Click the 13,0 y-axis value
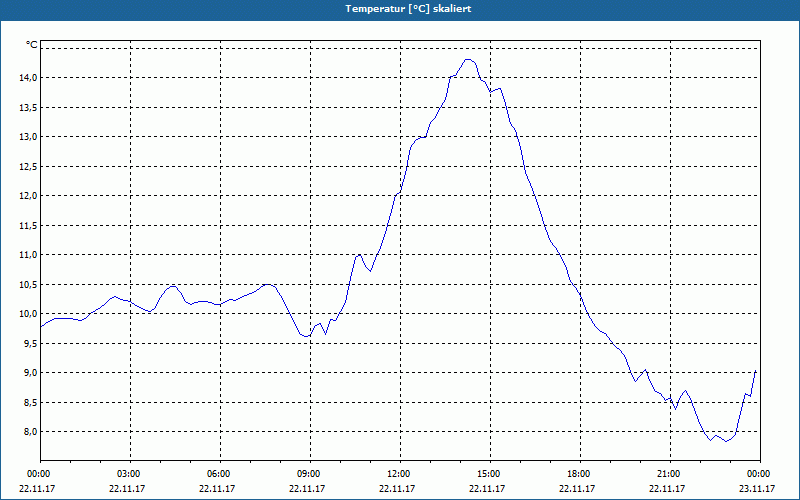The image size is (800, 500). [x=28, y=137]
